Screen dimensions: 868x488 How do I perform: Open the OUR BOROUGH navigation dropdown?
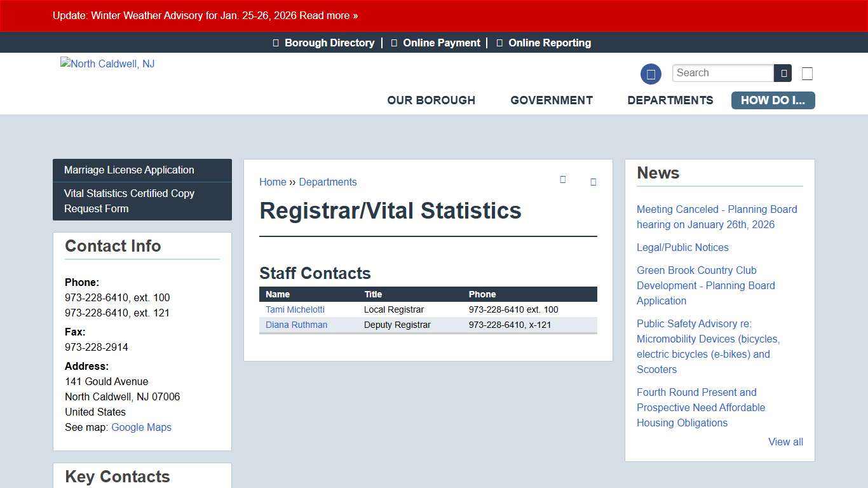[x=431, y=100]
